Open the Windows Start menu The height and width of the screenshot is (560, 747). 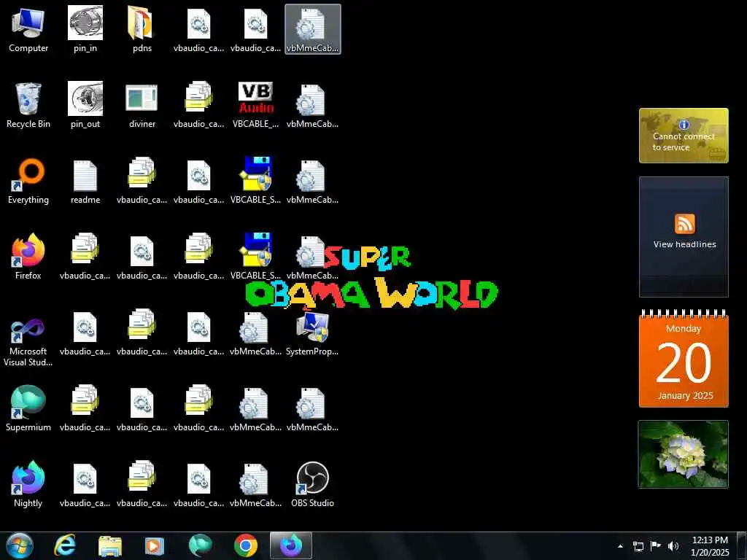(20, 545)
